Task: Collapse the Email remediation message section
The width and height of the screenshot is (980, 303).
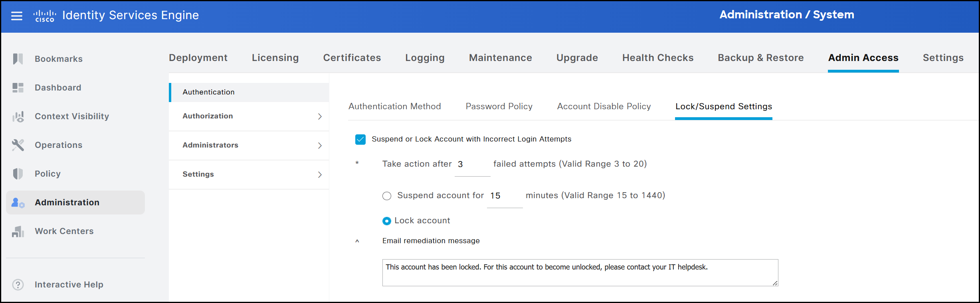Action: click(x=357, y=241)
